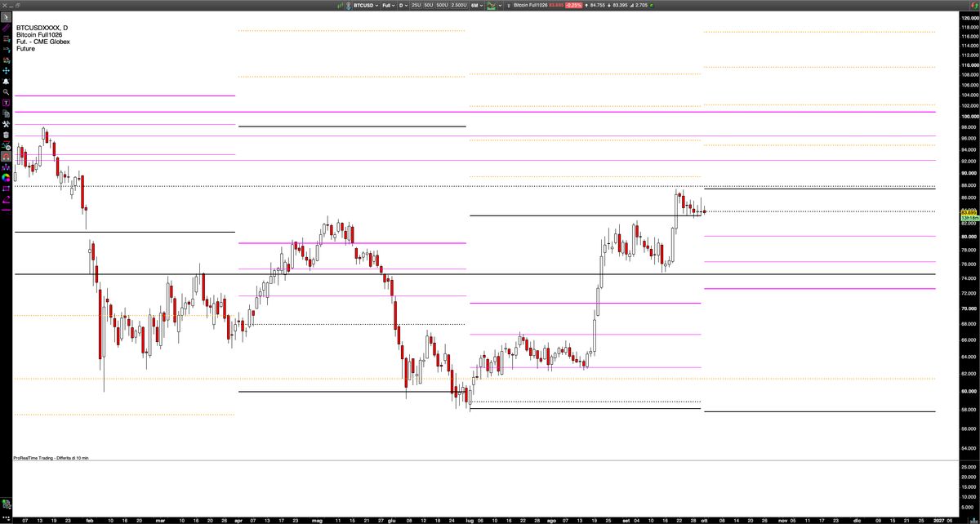Click the BTCUSDXXXX, D chart title
The height and width of the screenshot is (524, 980).
pos(42,28)
